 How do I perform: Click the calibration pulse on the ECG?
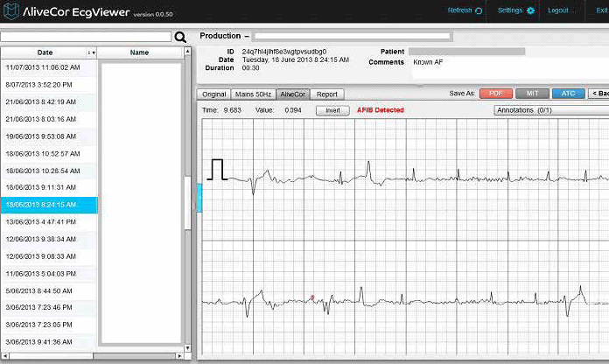click(217, 170)
